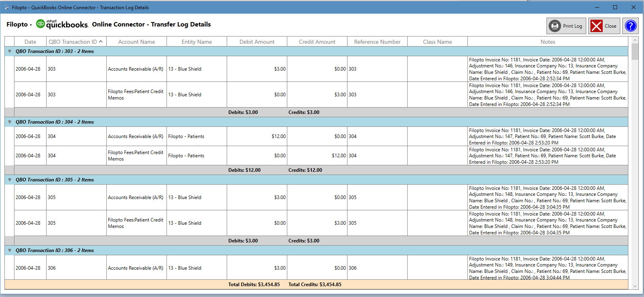
Task: Click the Intuit QuickBooks logo
Action: (62, 24)
